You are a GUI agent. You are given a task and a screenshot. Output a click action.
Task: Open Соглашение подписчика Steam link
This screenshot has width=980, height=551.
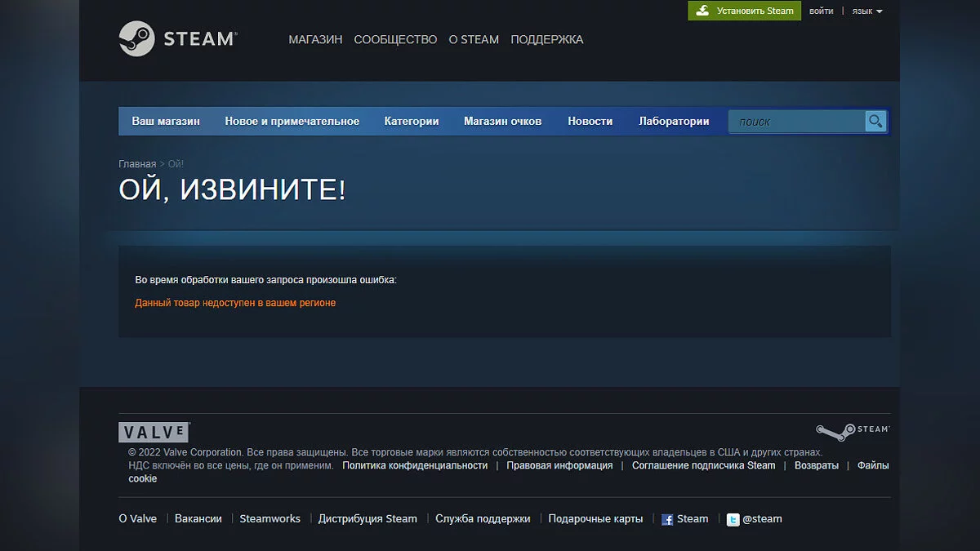click(x=703, y=465)
